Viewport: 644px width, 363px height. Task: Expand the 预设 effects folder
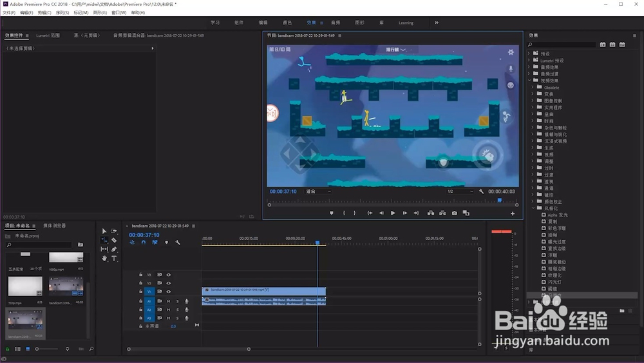[x=529, y=54]
